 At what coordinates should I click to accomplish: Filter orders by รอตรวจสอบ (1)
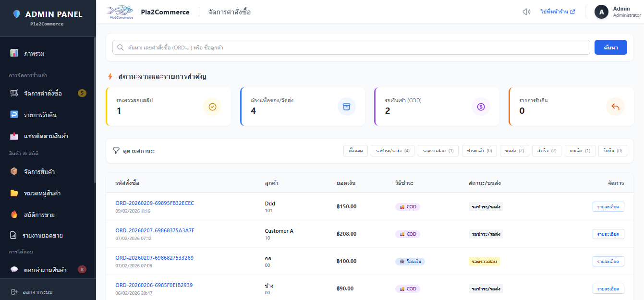438,151
